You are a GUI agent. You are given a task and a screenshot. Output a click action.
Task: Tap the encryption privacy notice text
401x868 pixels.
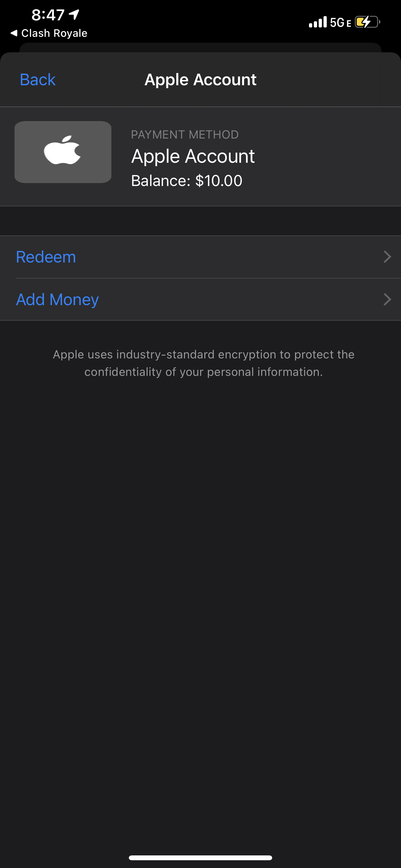[x=203, y=363]
